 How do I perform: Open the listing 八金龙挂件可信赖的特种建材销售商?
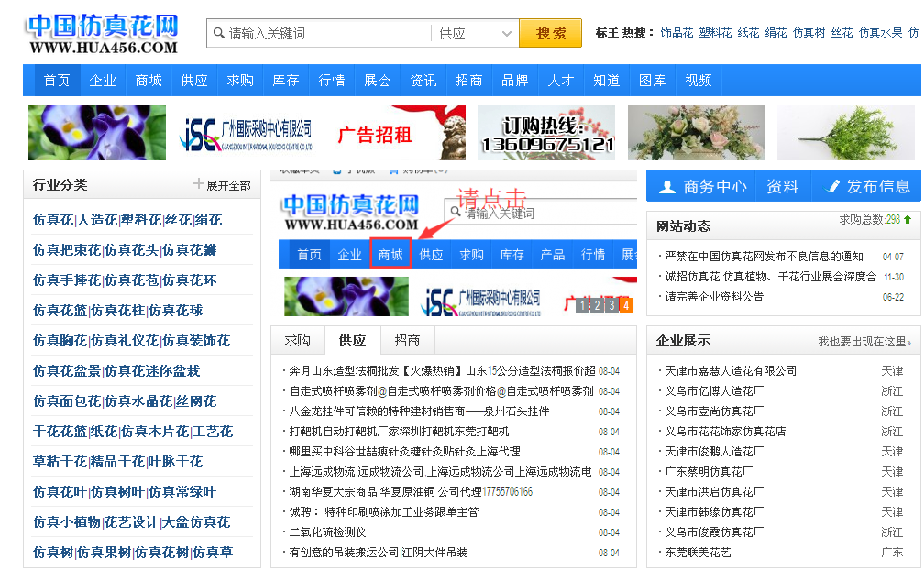coord(419,411)
